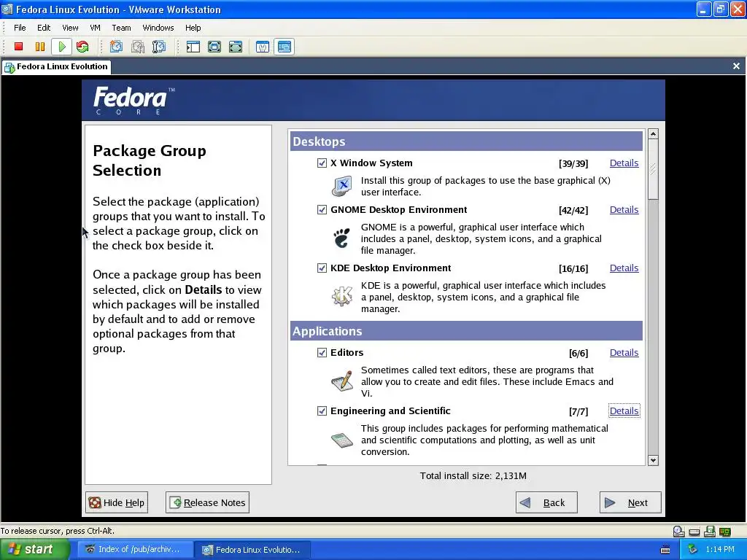Image resolution: width=747 pixels, height=560 pixels.
Task: Click the network tray icon near the clock
Action: tap(693, 550)
